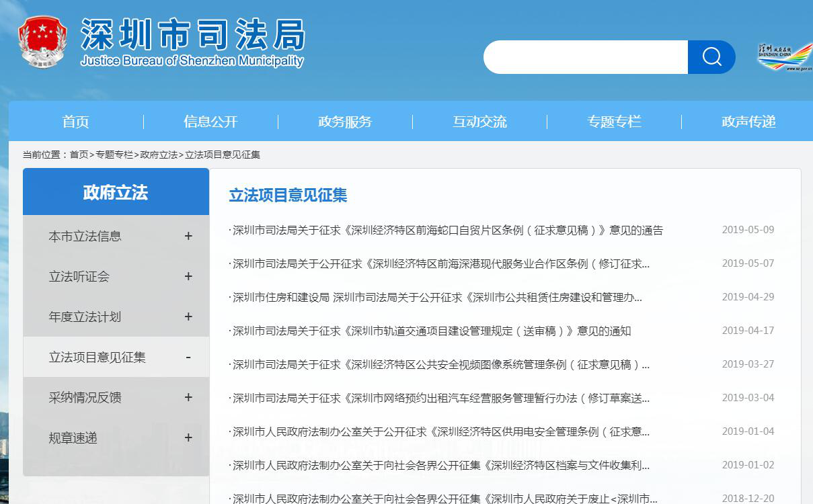Click 专题专栏 in the breadcrumb path
Screen dimensions: 813x504
114,155
